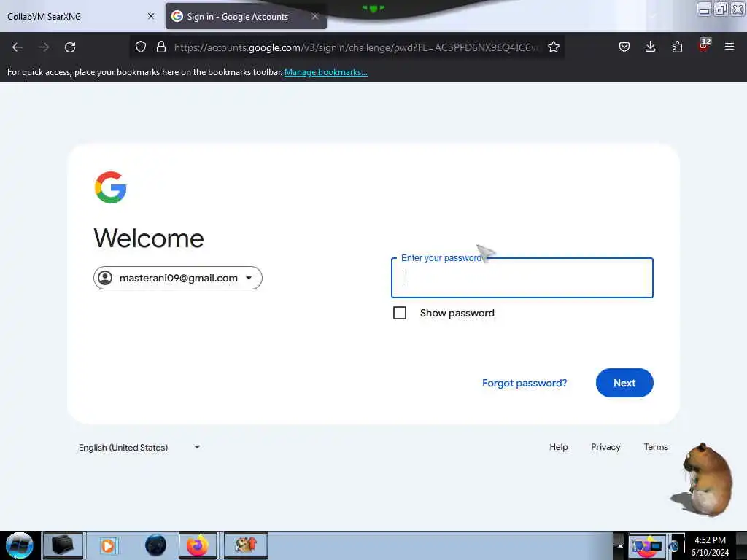The image size is (747, 560).
Task: Focus the Enter your password field
Action: point(522,278)
